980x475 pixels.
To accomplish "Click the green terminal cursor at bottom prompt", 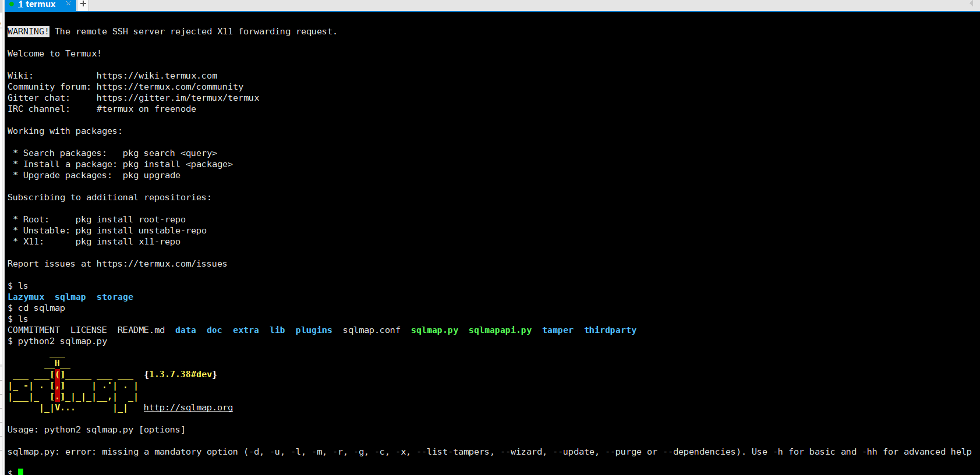I will coord(20,472).
